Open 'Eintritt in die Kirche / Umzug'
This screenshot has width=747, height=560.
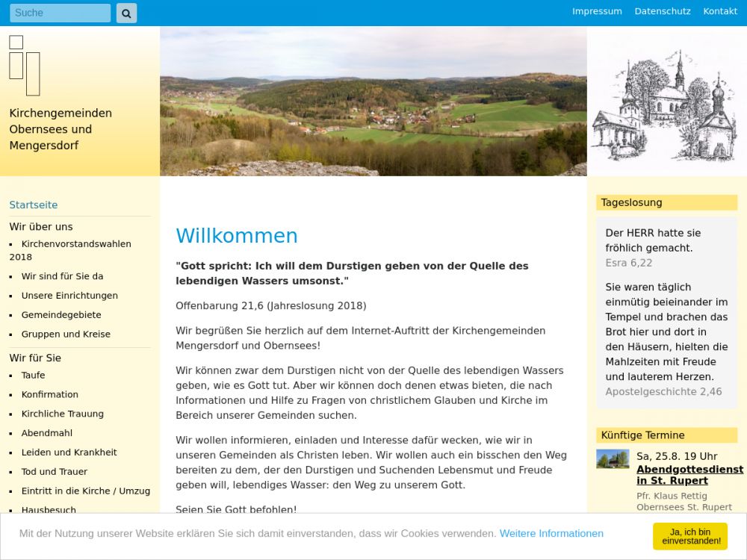pyautogui.click(x=86, y=491)
